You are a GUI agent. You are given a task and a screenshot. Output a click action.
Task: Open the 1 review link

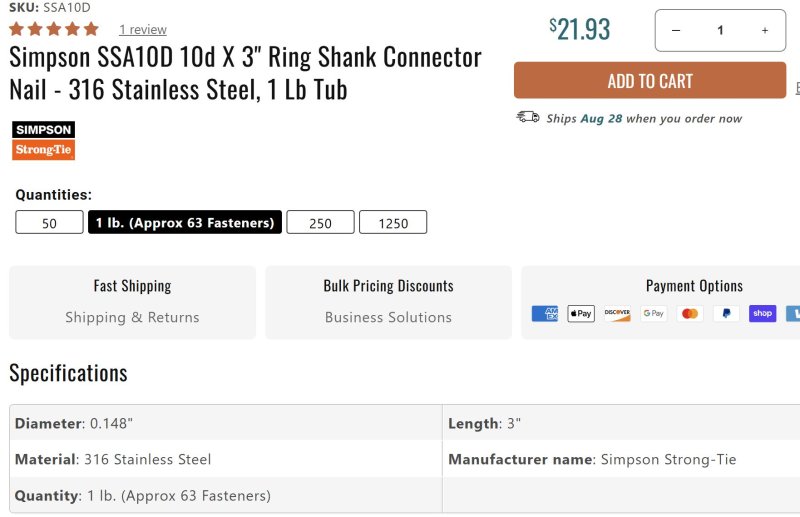click(142, 30)
